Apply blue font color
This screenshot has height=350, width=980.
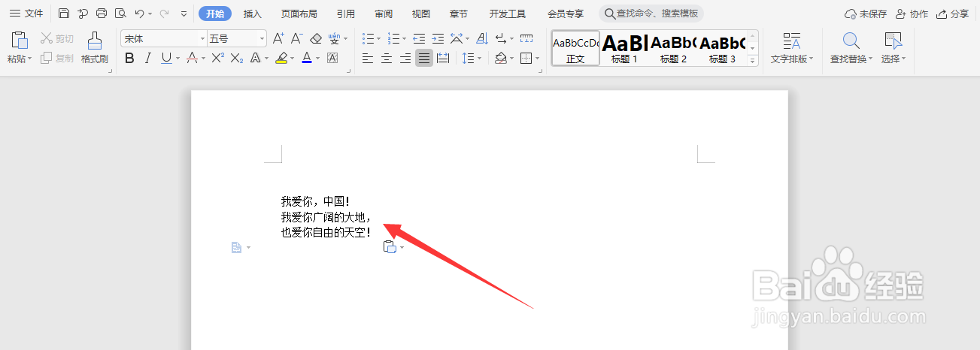pos(306,58)
